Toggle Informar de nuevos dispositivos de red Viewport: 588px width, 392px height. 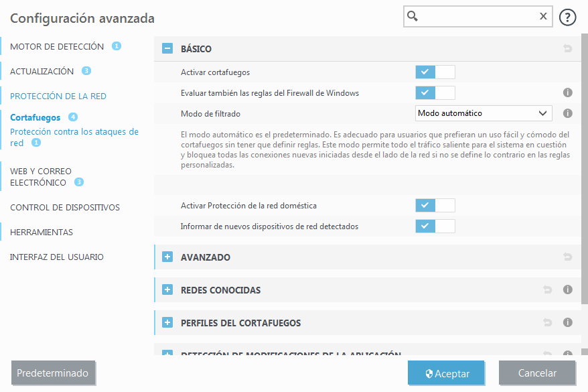tap(435, 226)
